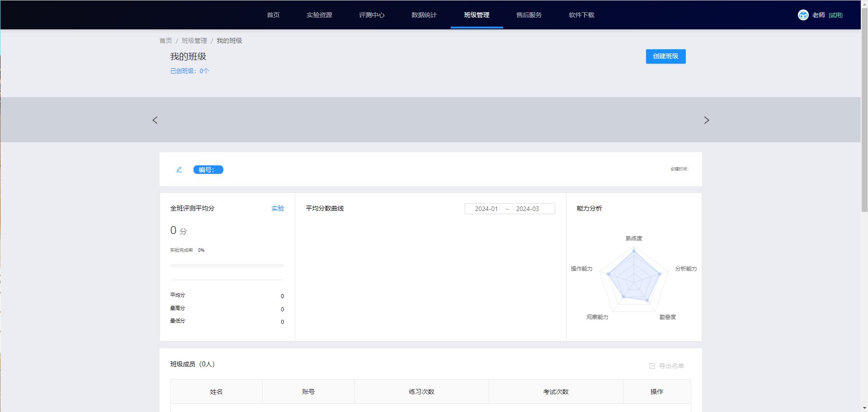Navigate to 软件下载
This screenshot has height=412, width=868.
click(581, 15)
